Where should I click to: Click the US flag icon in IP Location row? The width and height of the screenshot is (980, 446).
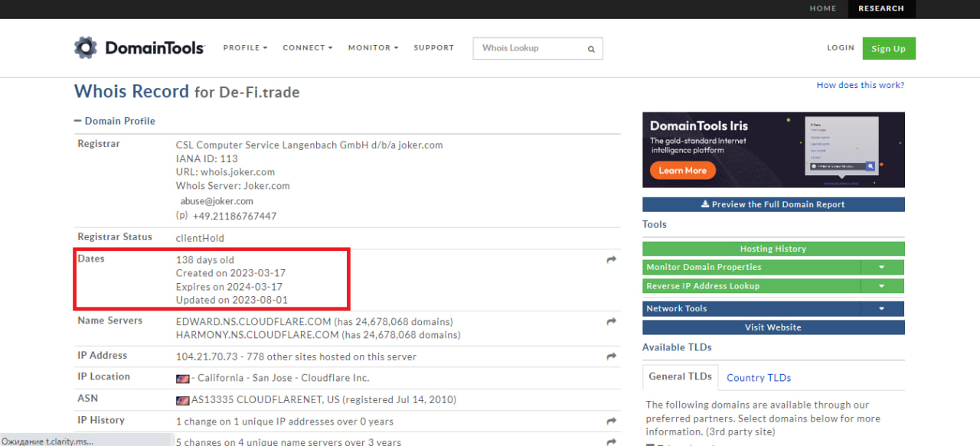point(182,379)
